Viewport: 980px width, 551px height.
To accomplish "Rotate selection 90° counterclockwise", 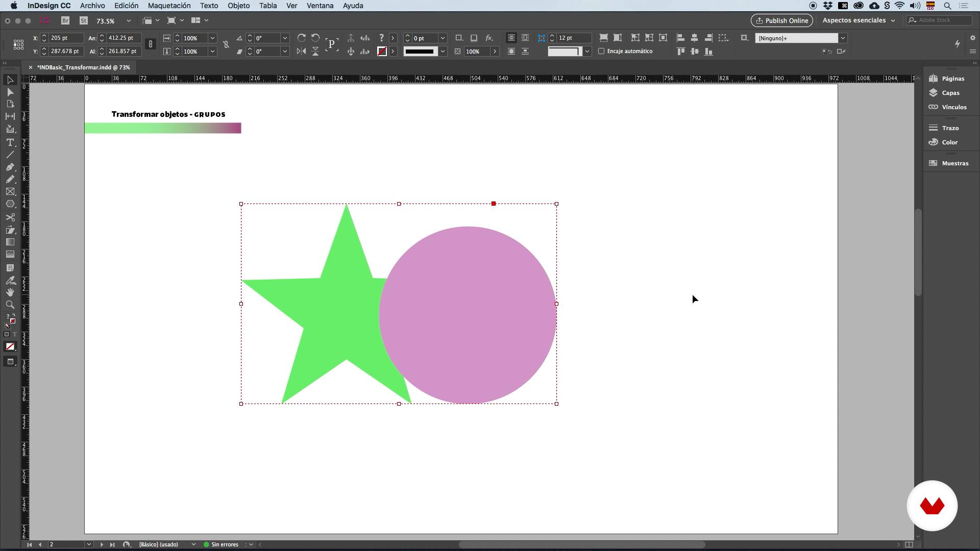I will click(315, 38).
